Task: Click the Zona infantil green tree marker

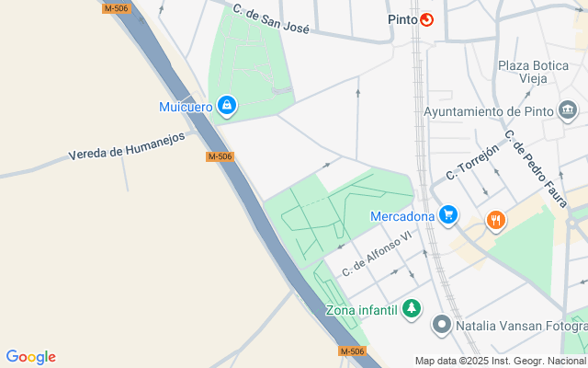Action: click(412, 309)
